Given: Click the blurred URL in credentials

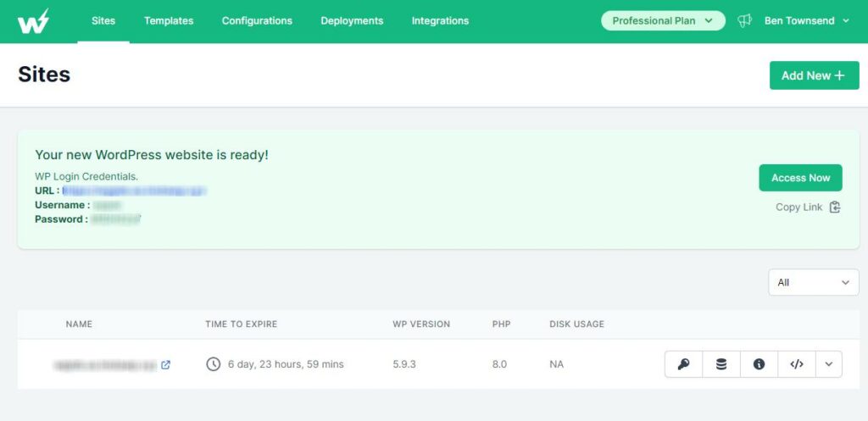Looking at the screenshot, I should pyautogui.click(x=135, y=191).
